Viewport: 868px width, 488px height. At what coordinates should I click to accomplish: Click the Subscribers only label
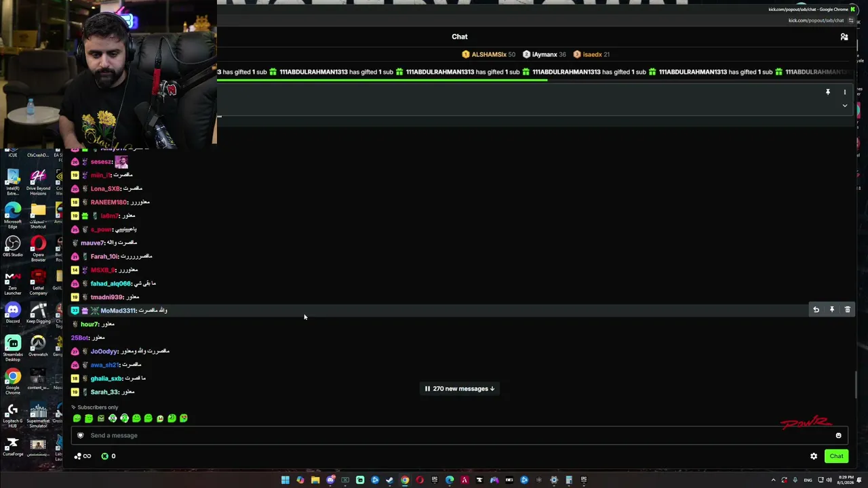click(98, 407)
